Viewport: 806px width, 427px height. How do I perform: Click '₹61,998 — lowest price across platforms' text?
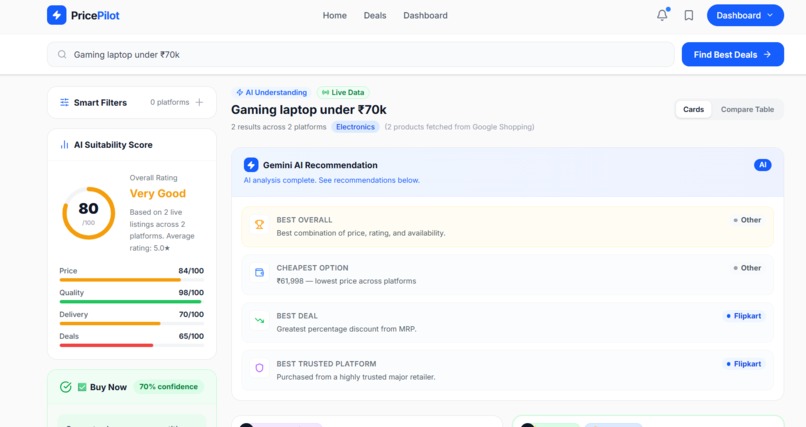346,281
